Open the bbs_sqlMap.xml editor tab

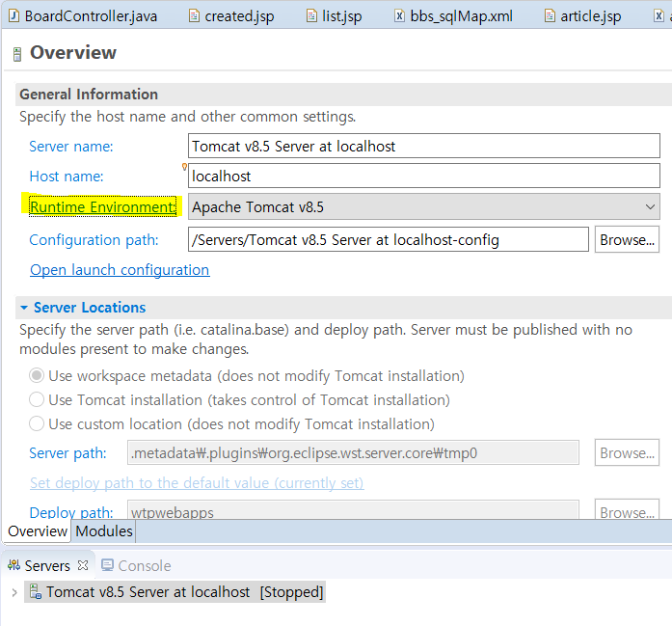pos(453,16)
